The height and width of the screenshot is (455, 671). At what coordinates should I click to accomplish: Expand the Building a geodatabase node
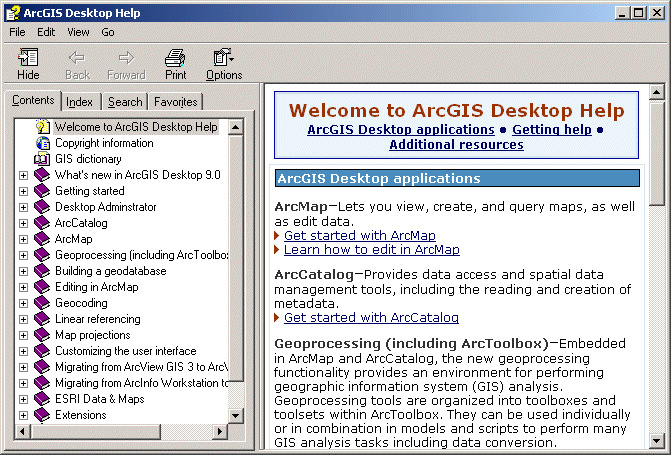click(x=24, y=271)
